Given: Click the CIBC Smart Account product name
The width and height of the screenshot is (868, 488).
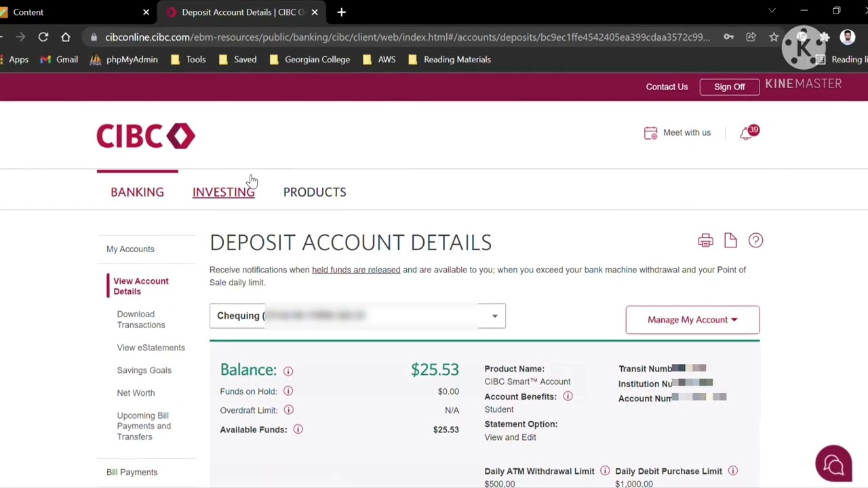Looking at the screenshot, I should (528, 382).
